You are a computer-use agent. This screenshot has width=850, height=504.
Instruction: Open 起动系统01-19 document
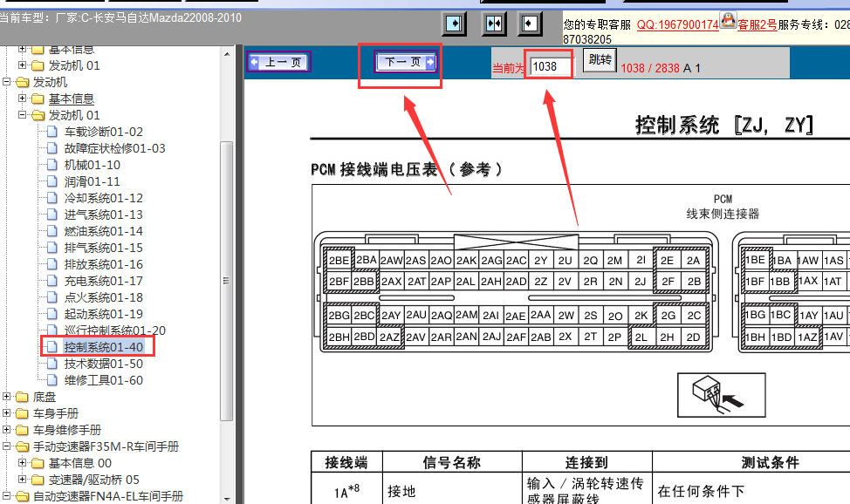[104, 314]
